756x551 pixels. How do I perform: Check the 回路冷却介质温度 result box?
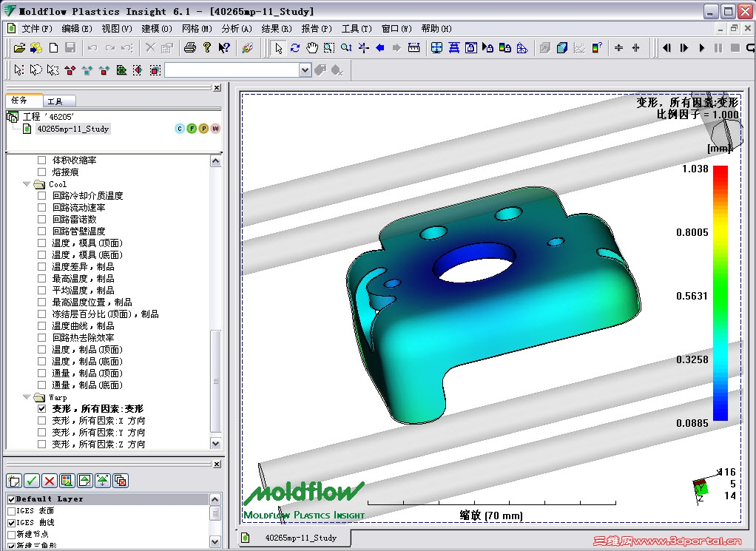coord(42,196)
